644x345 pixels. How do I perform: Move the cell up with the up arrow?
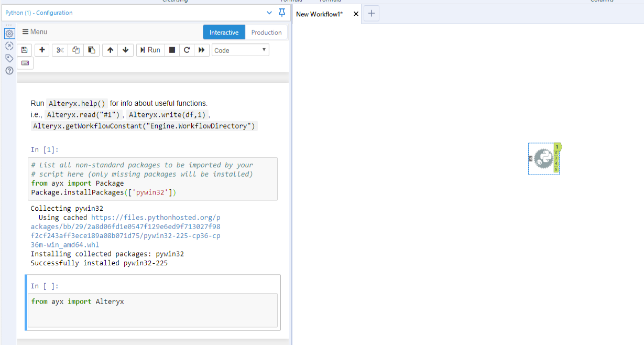[x=110, y=50]
